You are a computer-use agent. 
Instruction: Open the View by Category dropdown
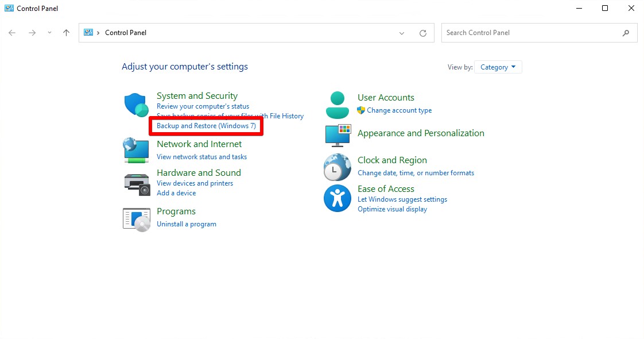click(x=497, y=67)
